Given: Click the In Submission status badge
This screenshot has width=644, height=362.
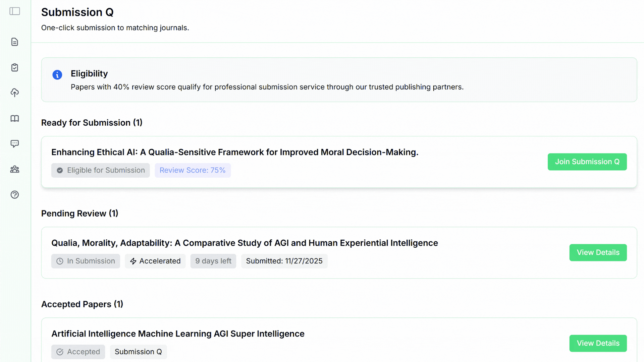Looking at the screenshot, I should tap(86, 261).
